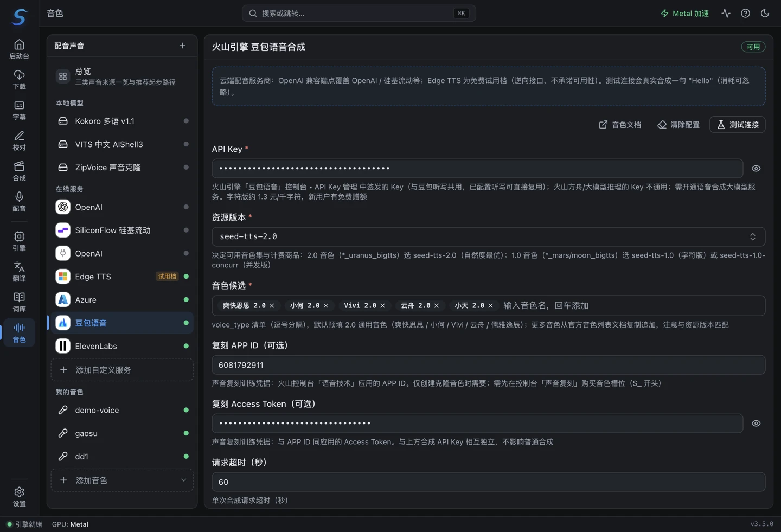This screenshot has height=532, width=781.
Task: Open the help question mark icon
Action: (x=745, y=14)
